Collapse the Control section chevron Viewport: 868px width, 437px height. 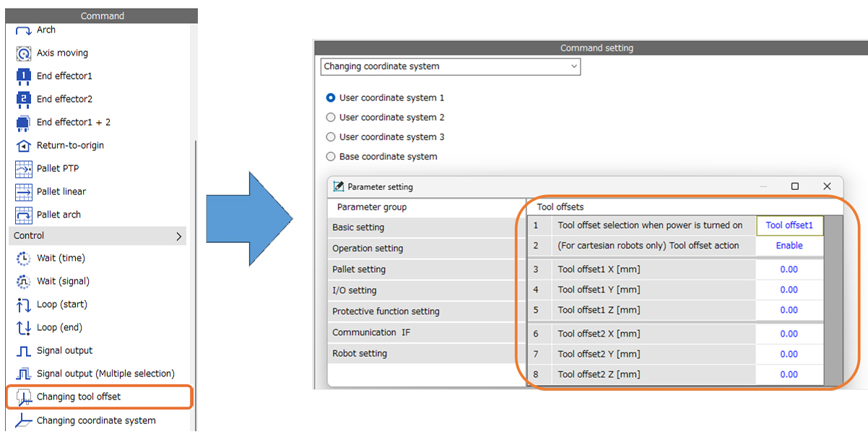click(x=178, y=236)
